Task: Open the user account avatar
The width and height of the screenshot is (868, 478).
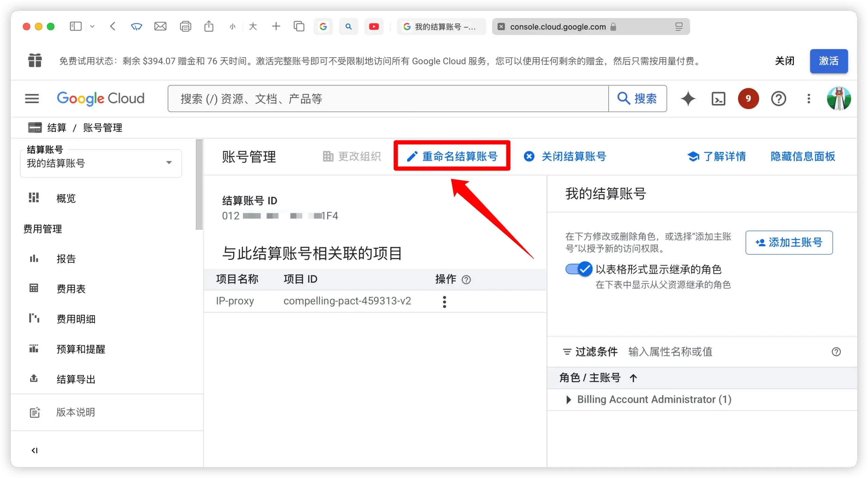Action: (839, 99)
